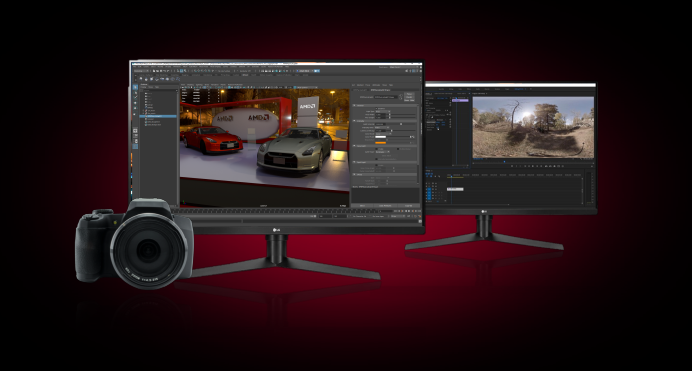Collapse the first Attribute Editor section via its arrow
The height and width of the screenshot is (371, 692).
tap(354, 105)
